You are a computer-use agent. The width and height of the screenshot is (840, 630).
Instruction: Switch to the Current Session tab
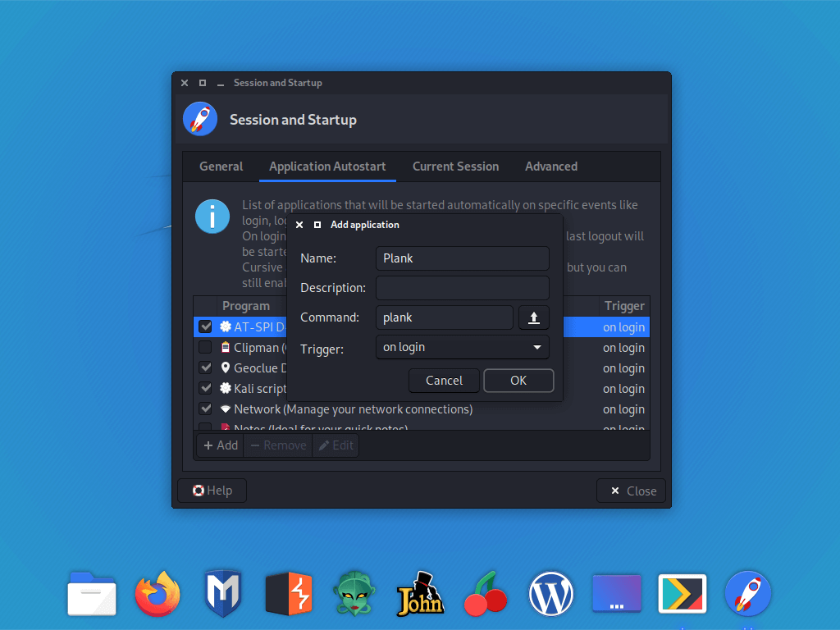pyautogui.click(x=455, y=167)
